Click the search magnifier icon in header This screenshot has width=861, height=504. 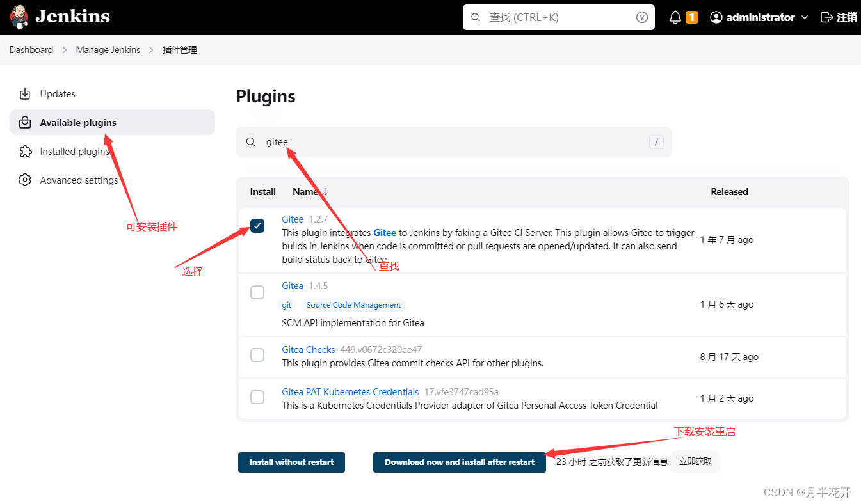tap(476, 17)
